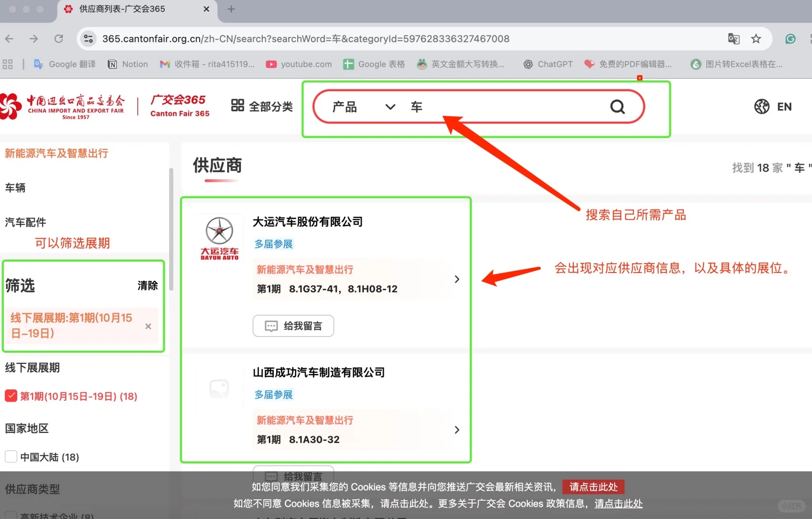Screen dimensions: 812x519
Task: Check the 高新技术企业 checkbox
Action: [11, 516]
